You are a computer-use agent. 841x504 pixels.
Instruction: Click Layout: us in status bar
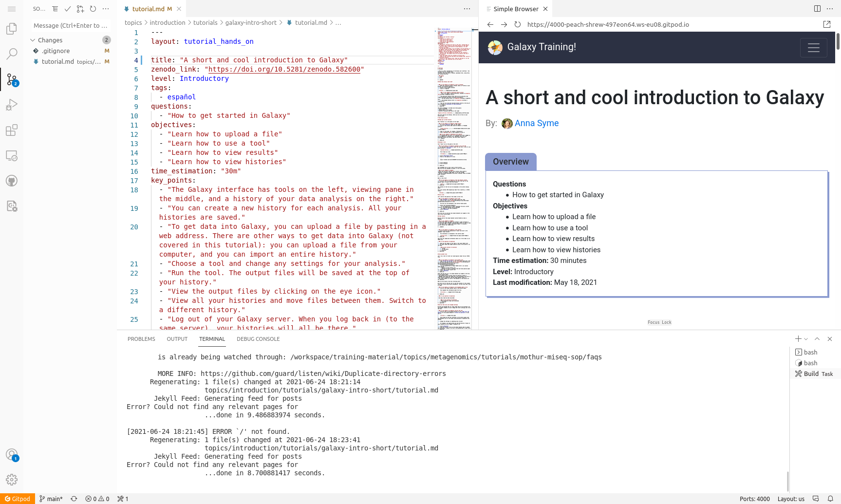(x=791, y=499)
